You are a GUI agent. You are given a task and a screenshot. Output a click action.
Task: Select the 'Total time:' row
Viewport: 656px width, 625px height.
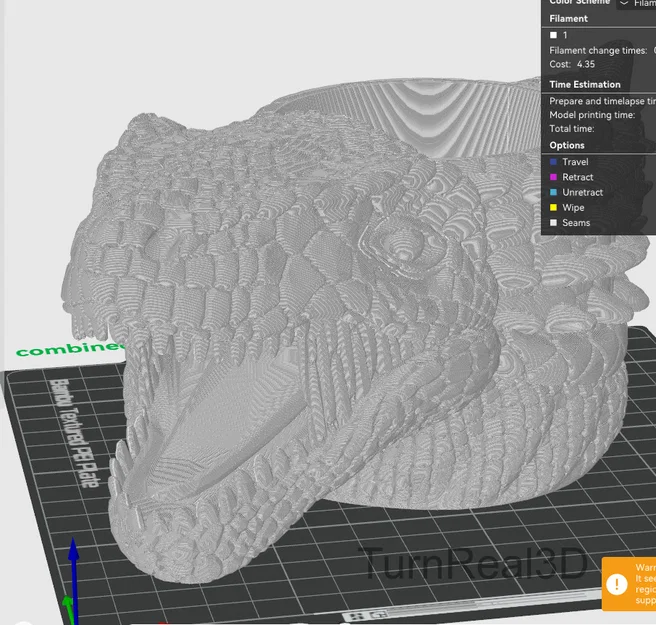tap(571, 129)
